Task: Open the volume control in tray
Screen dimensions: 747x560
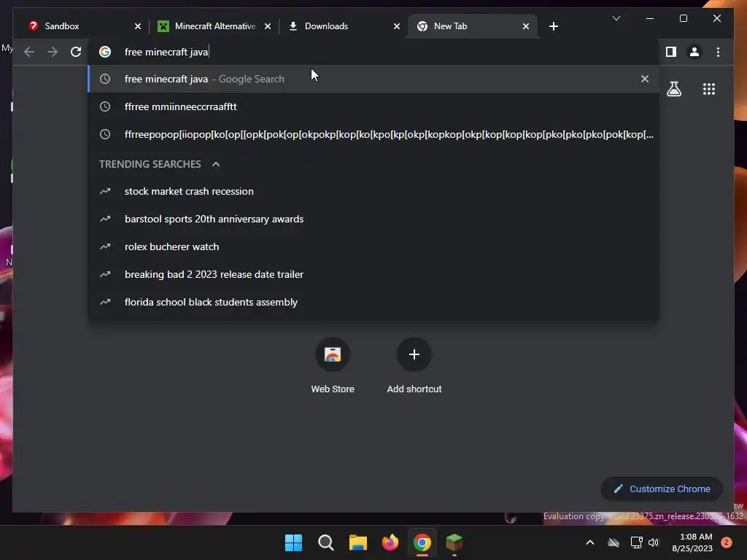Action: (654, 542)
